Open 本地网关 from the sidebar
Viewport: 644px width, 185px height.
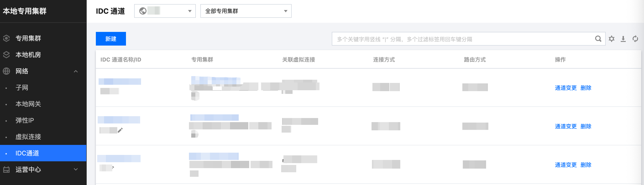pos(28,104)
